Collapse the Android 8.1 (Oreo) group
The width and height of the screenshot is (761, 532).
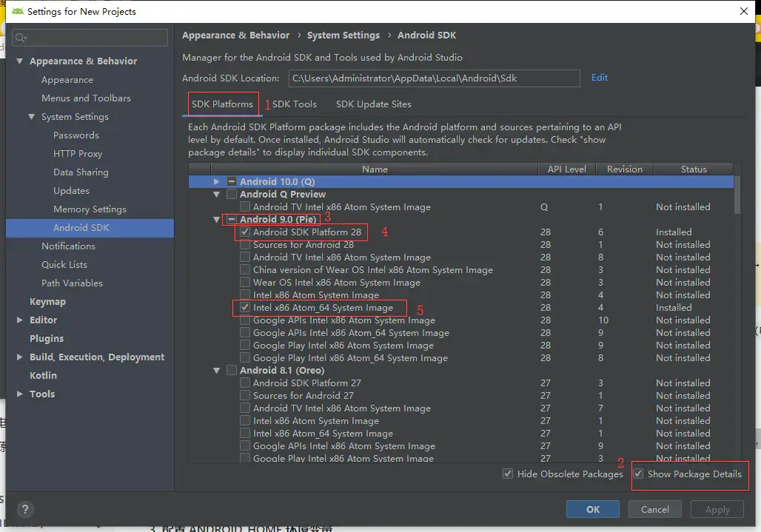(216, 370)
